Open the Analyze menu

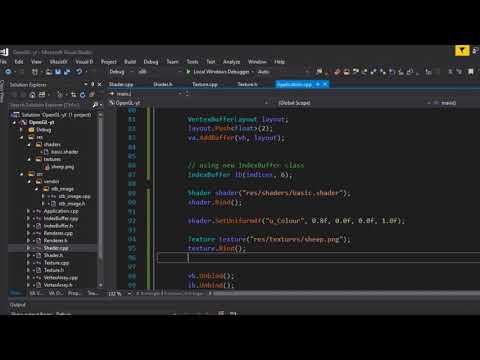point(231,62)
